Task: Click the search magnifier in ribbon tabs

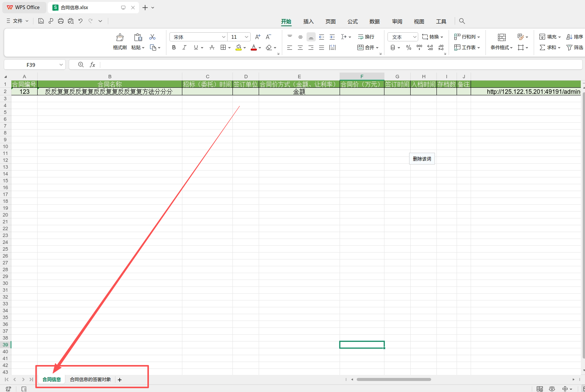Action: 462,21
